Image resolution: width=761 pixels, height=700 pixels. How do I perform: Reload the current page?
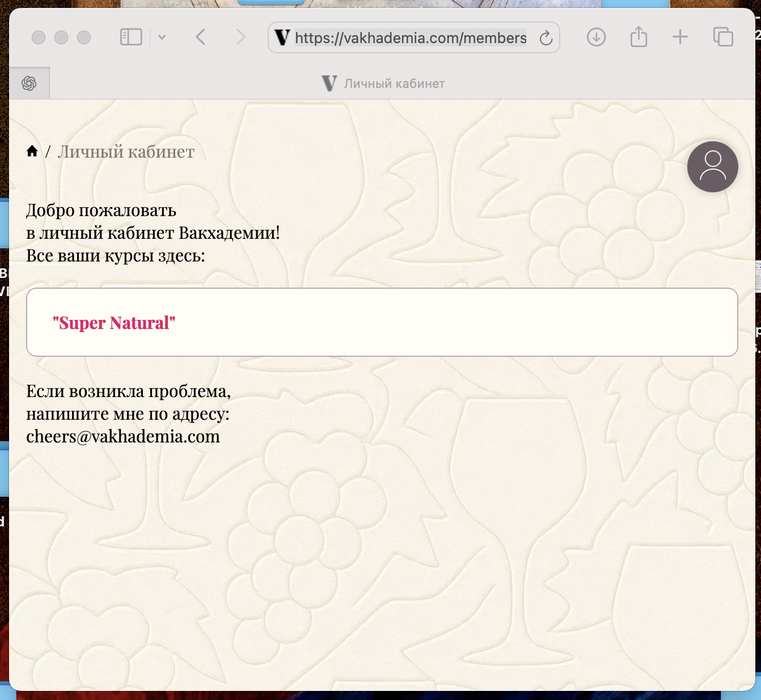(546, 38)
